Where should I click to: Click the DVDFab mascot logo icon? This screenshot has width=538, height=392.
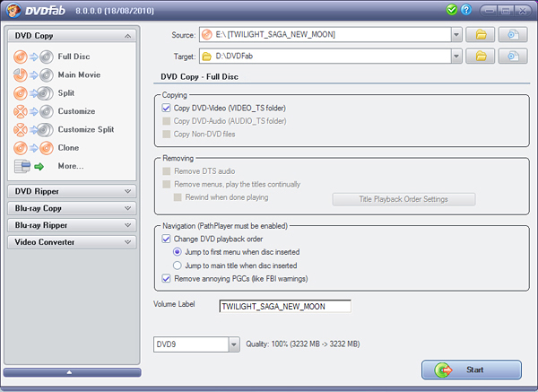13,11
